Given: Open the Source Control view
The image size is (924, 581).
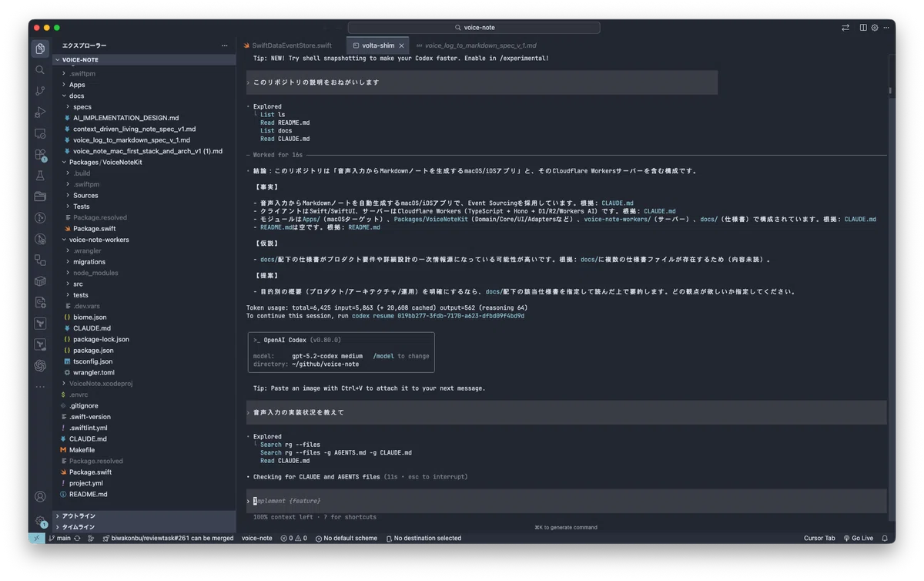Looking at the screenshot, I should (x=40, y=91).
